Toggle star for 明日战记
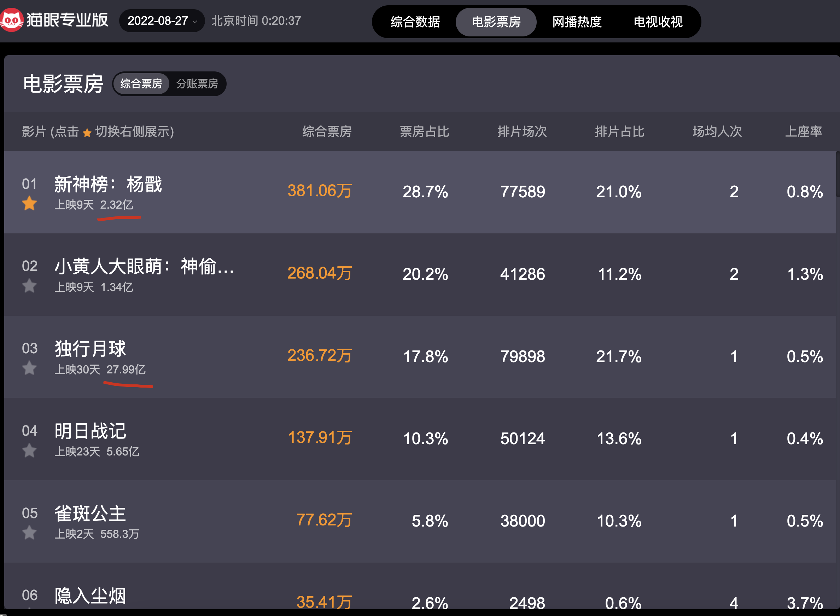This screenshot has height=616, width=840. (x=29, y=451)
